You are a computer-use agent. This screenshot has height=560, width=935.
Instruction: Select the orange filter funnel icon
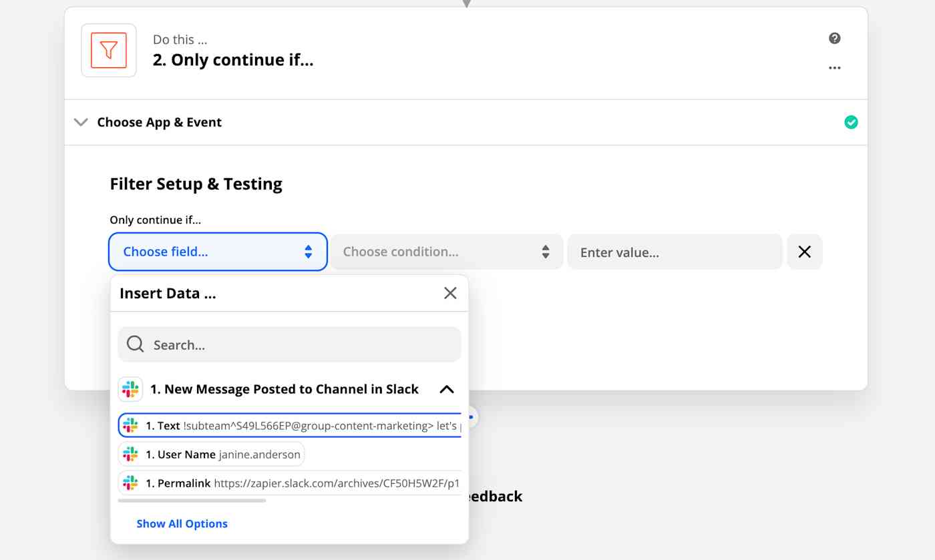pos(108,50)
